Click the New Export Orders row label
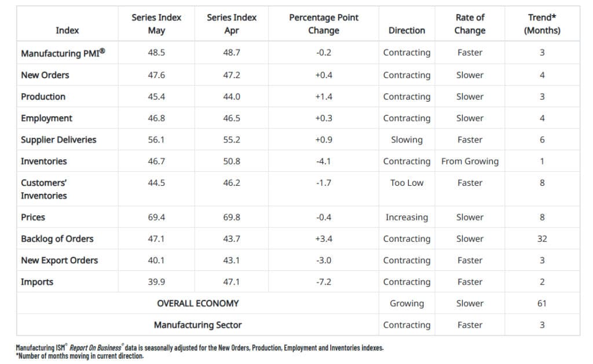 coord(59,260)
